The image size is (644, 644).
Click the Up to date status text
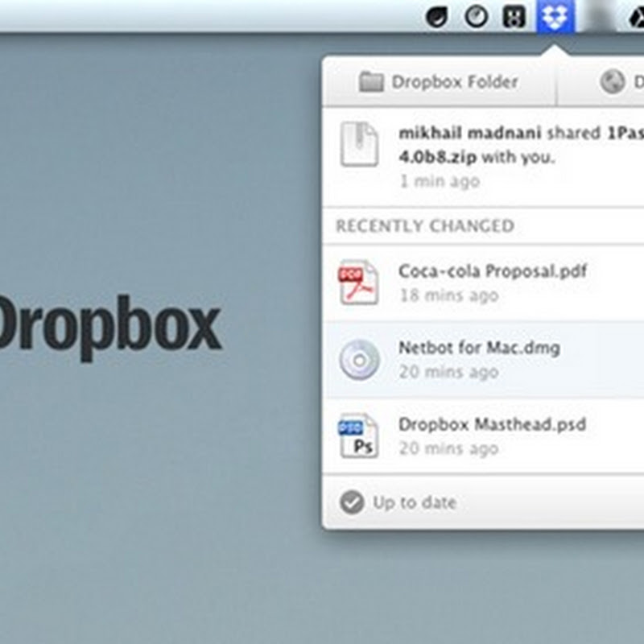tap(415, 502)
